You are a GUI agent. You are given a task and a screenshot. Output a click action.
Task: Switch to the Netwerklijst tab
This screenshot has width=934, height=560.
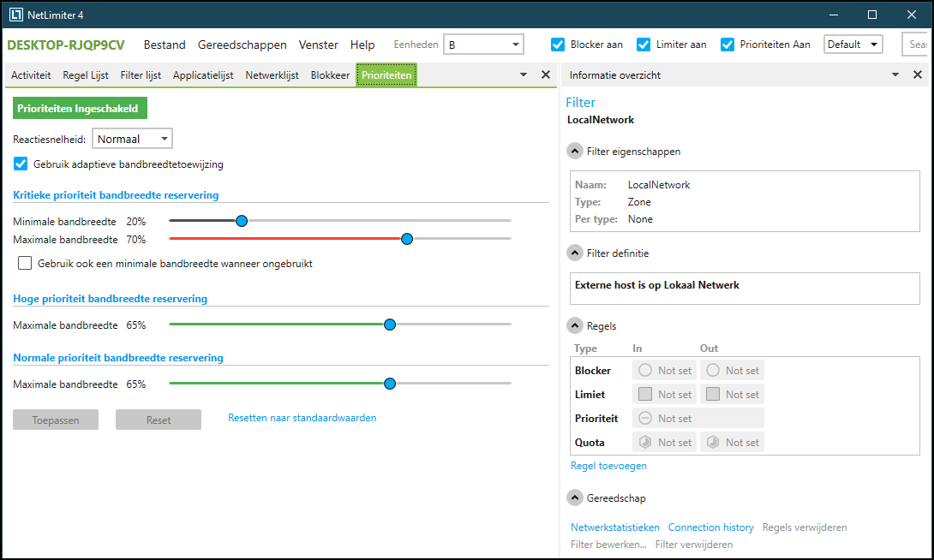click(272, 75)
